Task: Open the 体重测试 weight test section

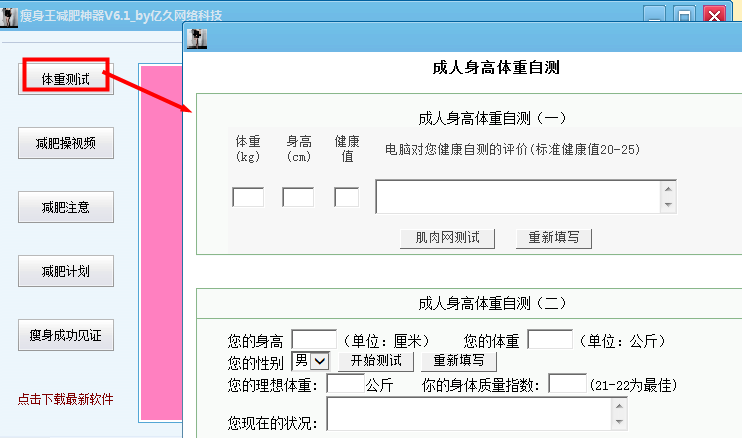Action: tap(66, 79)
